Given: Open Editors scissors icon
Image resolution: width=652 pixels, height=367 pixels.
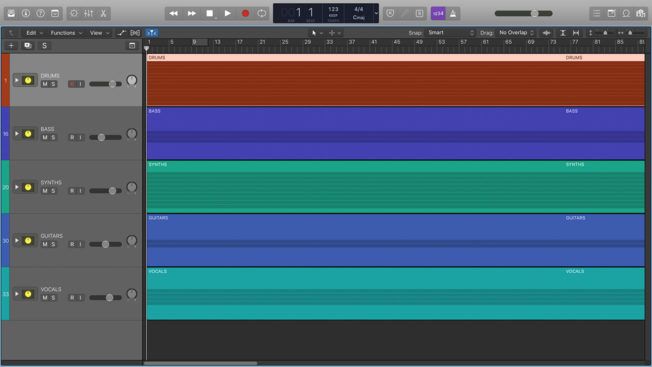Looking at the screenshot, I should point(103,13).
